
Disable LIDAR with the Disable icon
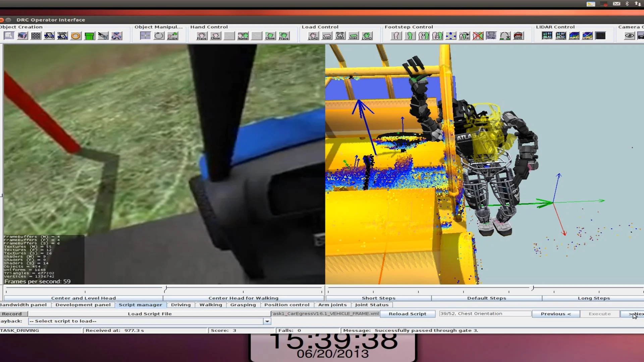[x=574, y=36]
